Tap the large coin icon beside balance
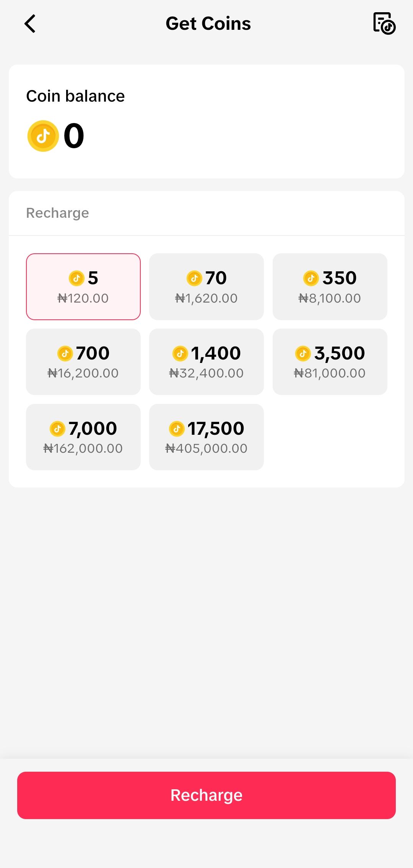 (43, 136)
